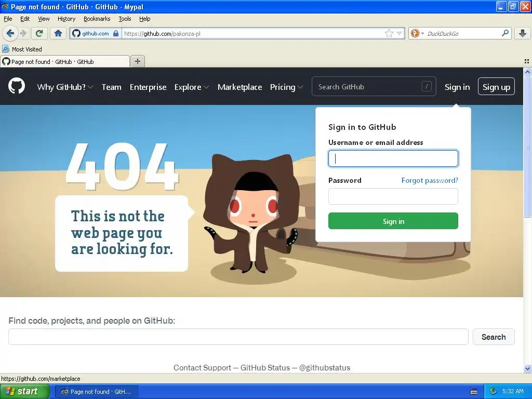Screen dimensions: 532x399
Task: Open the Bookmarks menu
Action: [x=97, y=19]
